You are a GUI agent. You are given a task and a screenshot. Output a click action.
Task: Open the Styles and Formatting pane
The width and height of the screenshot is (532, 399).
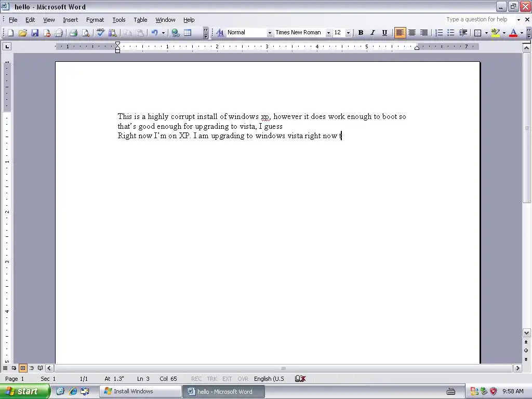[220, 33]
